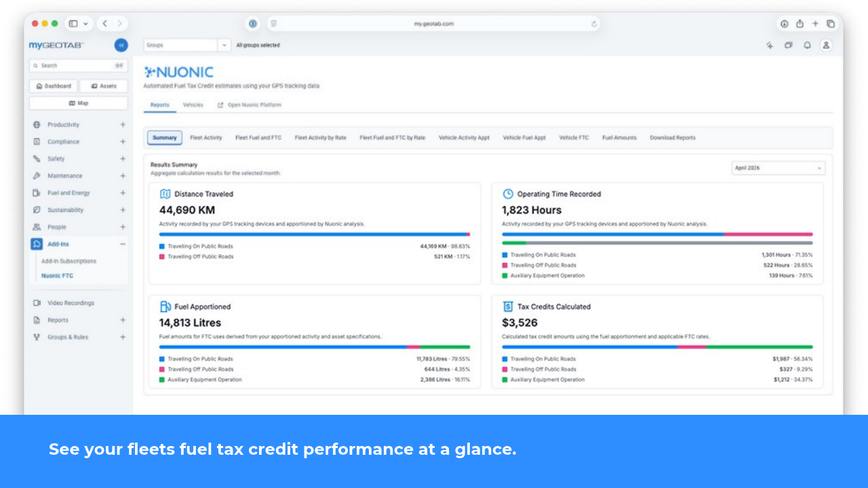Click the Productivity globe icon
Screen dimensions: 868x488
point(37,125)
